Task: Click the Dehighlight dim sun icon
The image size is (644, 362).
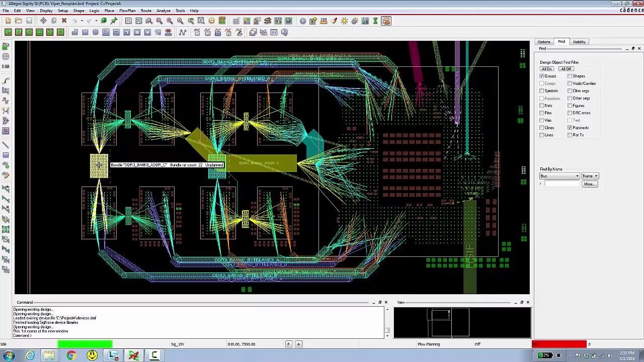Action: click(x=355, y=21)
